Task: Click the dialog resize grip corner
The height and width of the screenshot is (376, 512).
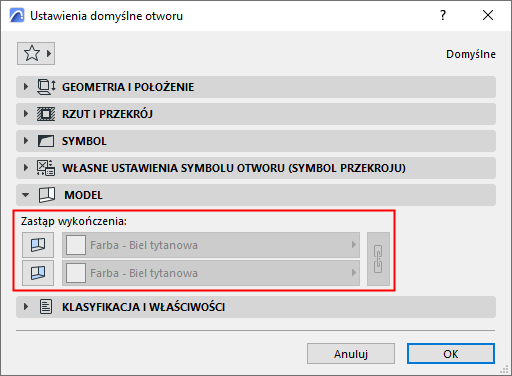Action: [504, 369]
